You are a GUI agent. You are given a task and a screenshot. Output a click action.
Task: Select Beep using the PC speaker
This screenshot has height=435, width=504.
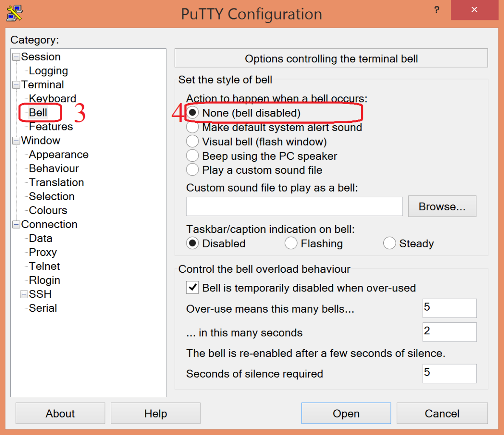point(193,156)
